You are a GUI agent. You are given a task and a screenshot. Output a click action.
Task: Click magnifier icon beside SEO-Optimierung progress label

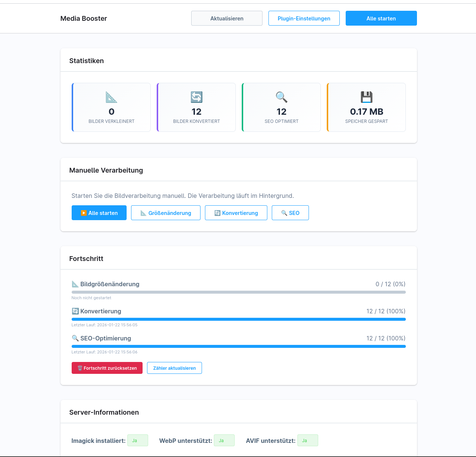[75, 338]
